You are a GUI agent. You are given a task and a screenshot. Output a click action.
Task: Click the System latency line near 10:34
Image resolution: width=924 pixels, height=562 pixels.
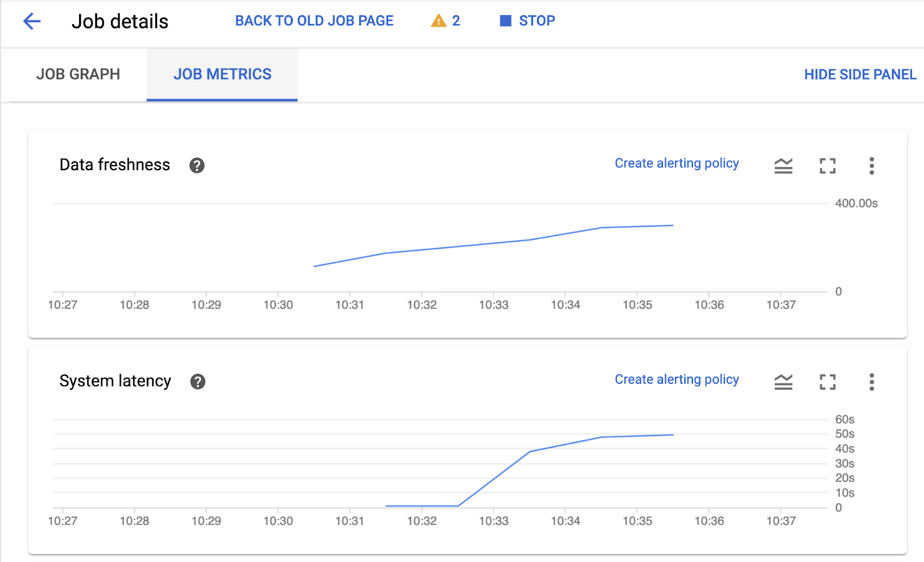click(566, 444)
